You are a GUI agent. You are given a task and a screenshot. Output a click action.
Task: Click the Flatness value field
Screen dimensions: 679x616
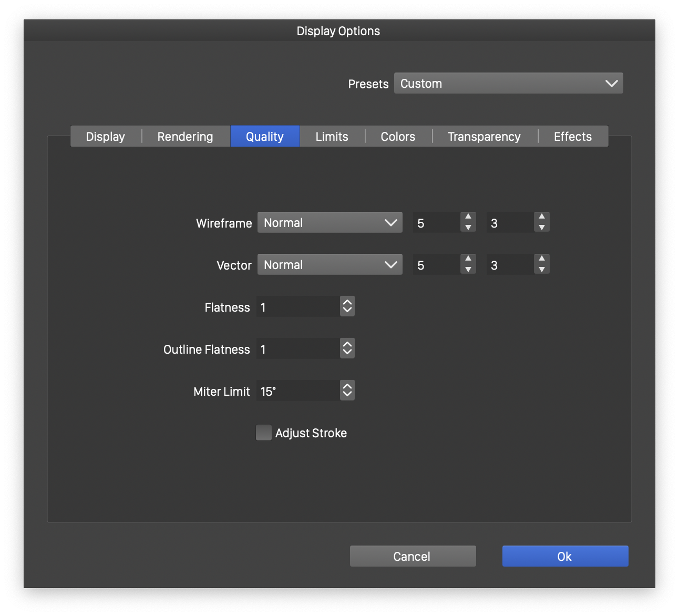click(297, 307)
